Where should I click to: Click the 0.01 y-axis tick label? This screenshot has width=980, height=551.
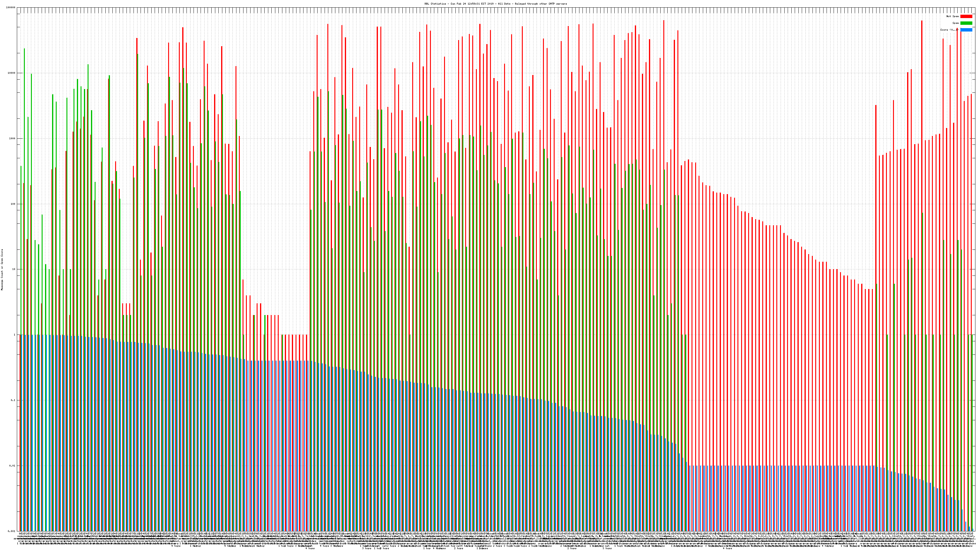pyautogui.click(x=13, y=465)
